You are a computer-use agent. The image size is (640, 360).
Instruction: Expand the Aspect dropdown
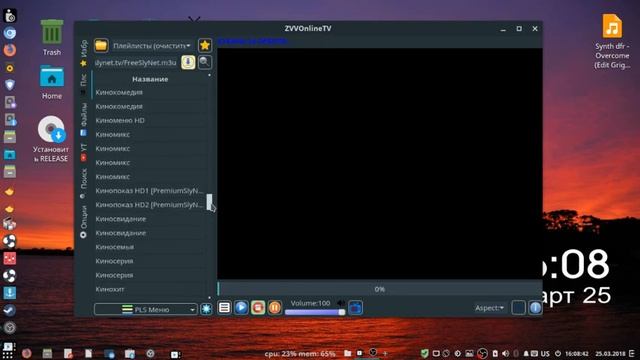coord(489,308)
